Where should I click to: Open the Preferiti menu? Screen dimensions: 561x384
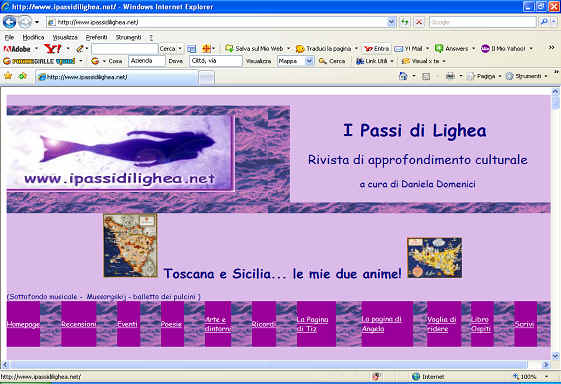[96, 37]
